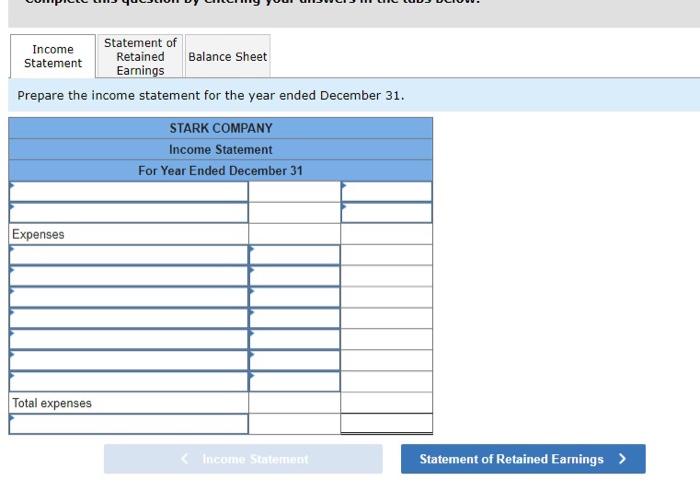The width and height of the screenshot is (700, 481).
Task: Open the second row account dropdown above Expenses
Action: pyautogui.click(x=129, y=213)
